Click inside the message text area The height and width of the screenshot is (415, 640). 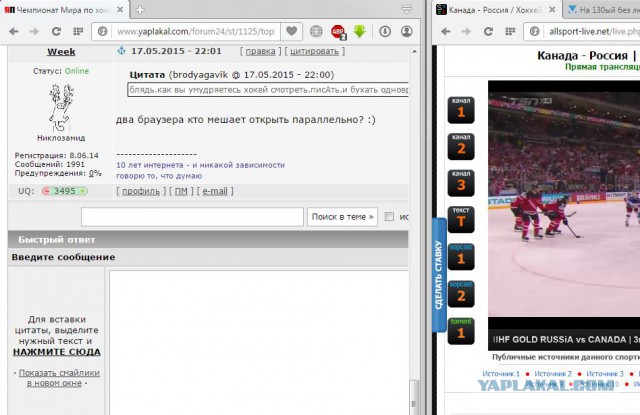click(259, 343)
